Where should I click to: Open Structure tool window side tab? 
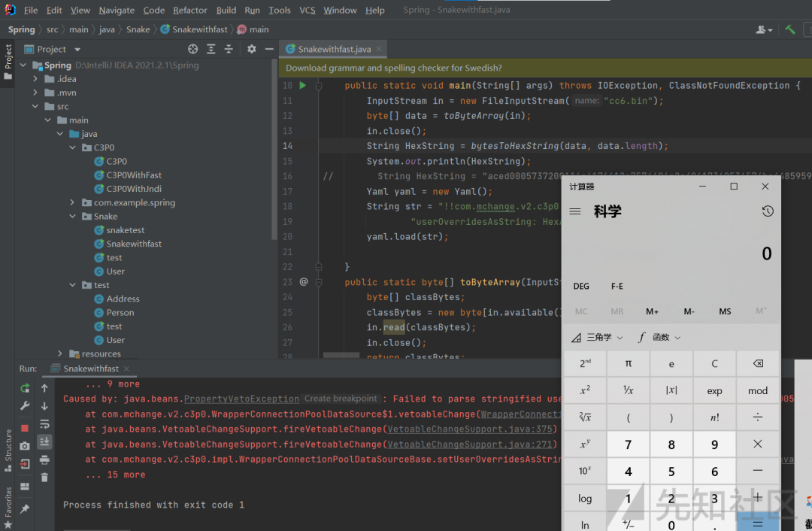coord(8,450)
